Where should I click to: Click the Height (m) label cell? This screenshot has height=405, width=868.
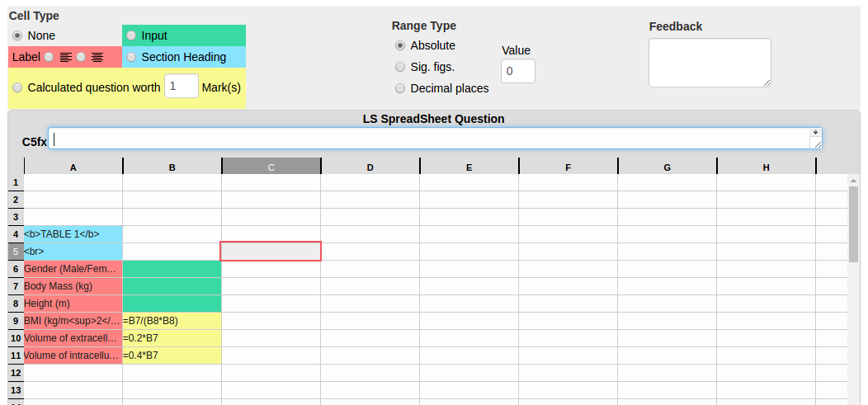click(x=73, y=304)
